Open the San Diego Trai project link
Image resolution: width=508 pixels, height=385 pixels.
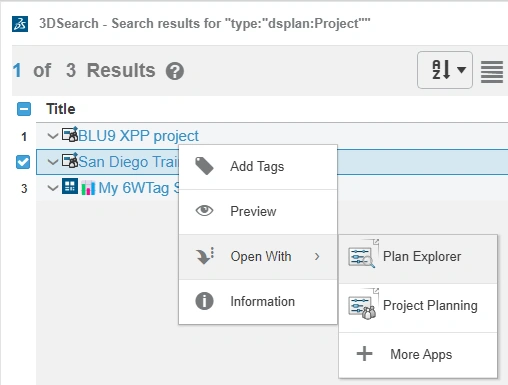pyautogui.click(x=129, y=162)
